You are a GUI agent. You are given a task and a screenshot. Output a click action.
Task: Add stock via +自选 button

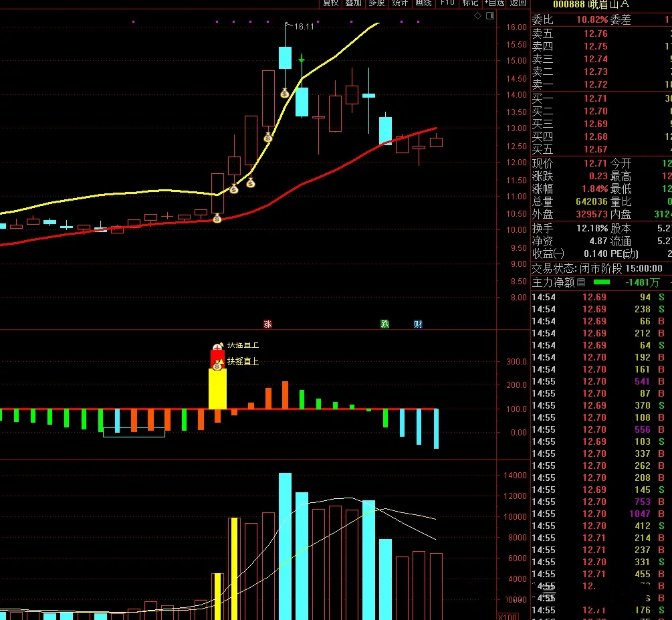tap(495, 3)
